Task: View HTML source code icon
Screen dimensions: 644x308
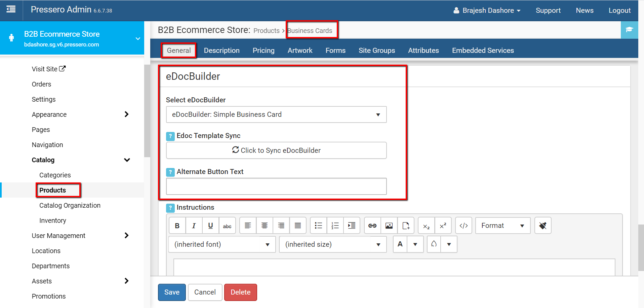Action: tap(464, 226)
